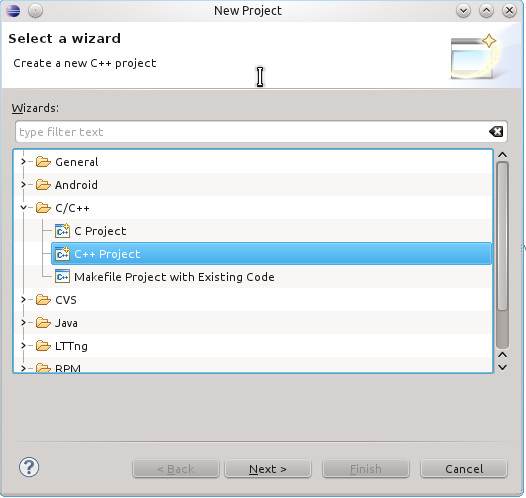Click the Next button
Image resolution: width=526 pixels, height=498 pixels.
pos(268,468)
